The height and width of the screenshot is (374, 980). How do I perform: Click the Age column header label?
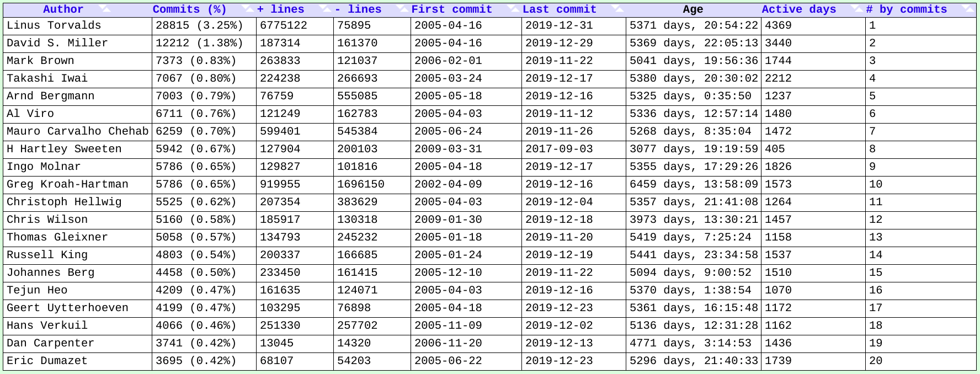693,9
